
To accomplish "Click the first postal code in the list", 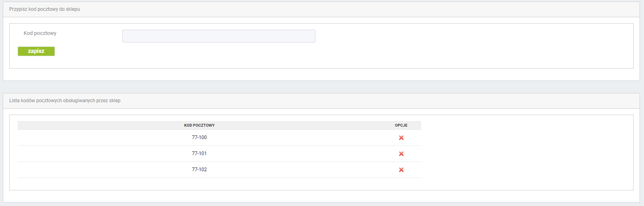I will point(199,137).
